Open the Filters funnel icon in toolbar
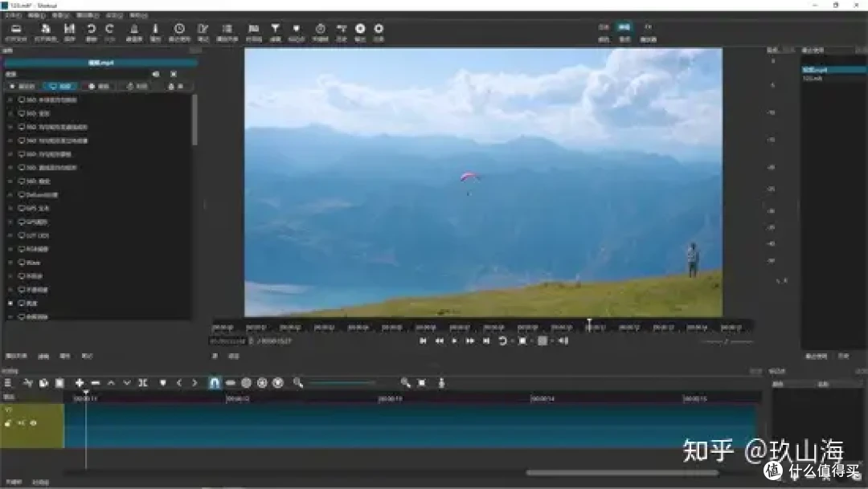The image size is (868, 489). 276,31
